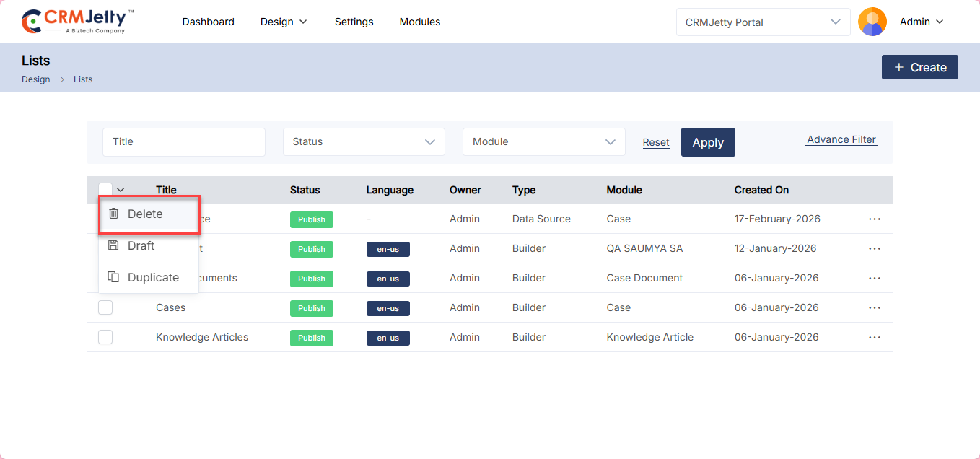Viewport: 980px width, 459px height.
Task: Select the Knowledge Articles row checkbox
Action: 105,337
